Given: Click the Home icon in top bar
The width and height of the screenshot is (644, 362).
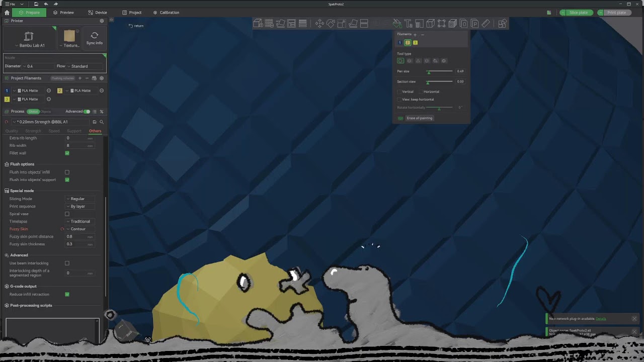Looking at the screenshot, I should (7, 13).
